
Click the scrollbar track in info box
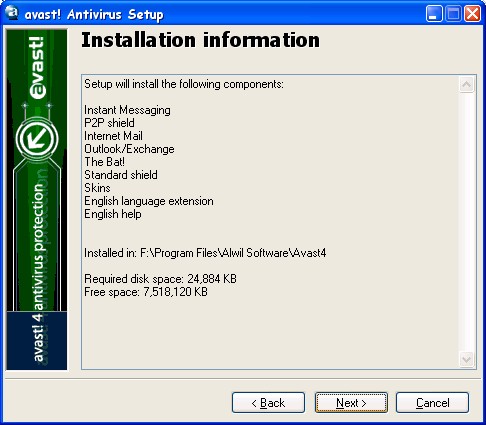coord(466,222)
